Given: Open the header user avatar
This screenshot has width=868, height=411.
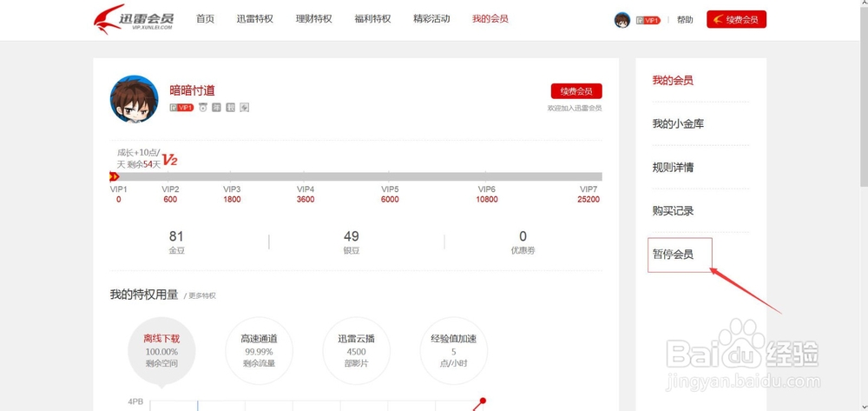Looking at the screenshot, I should click(x=622, y=20).
